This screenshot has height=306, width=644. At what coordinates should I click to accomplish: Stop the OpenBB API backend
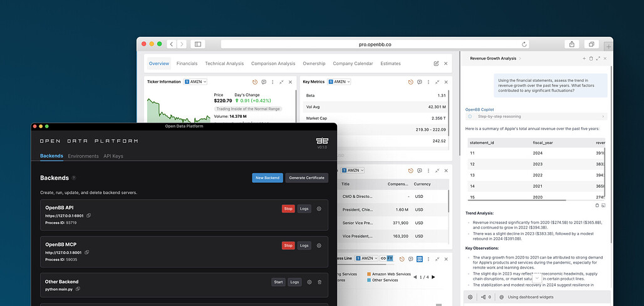288,209
